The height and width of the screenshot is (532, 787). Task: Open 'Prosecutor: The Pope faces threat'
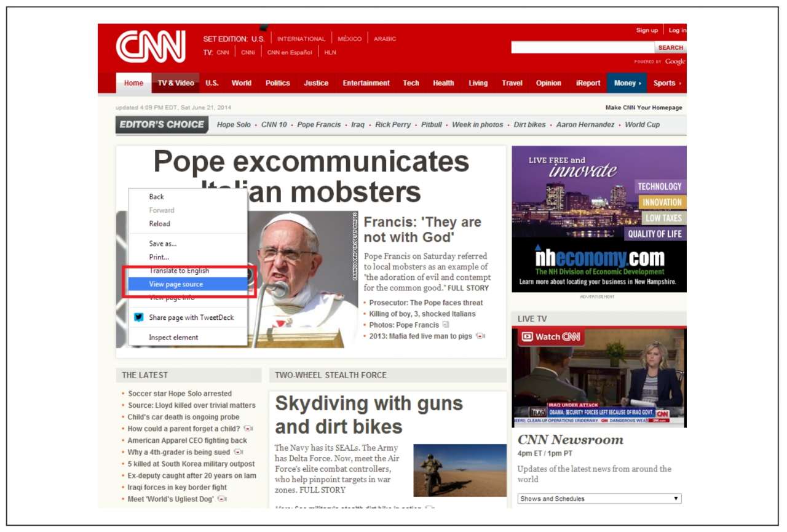click(x=426, y=303)
